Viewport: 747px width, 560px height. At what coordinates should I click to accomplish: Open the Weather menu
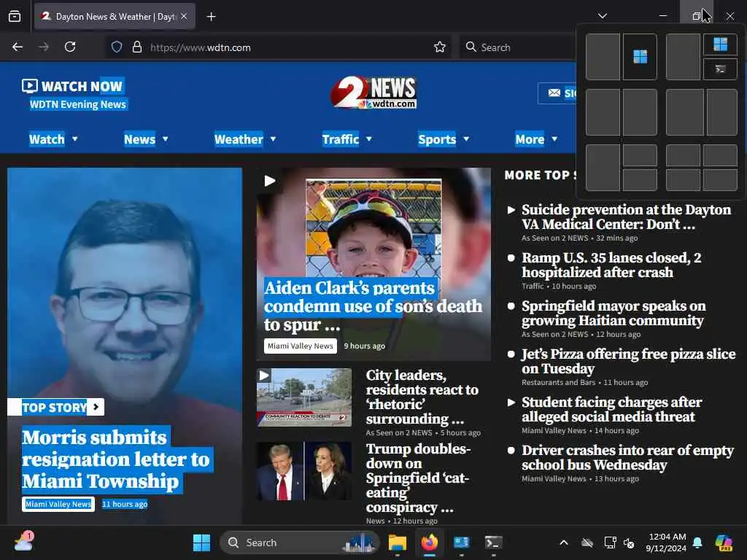pyautogui.click(x=239, y=139)
